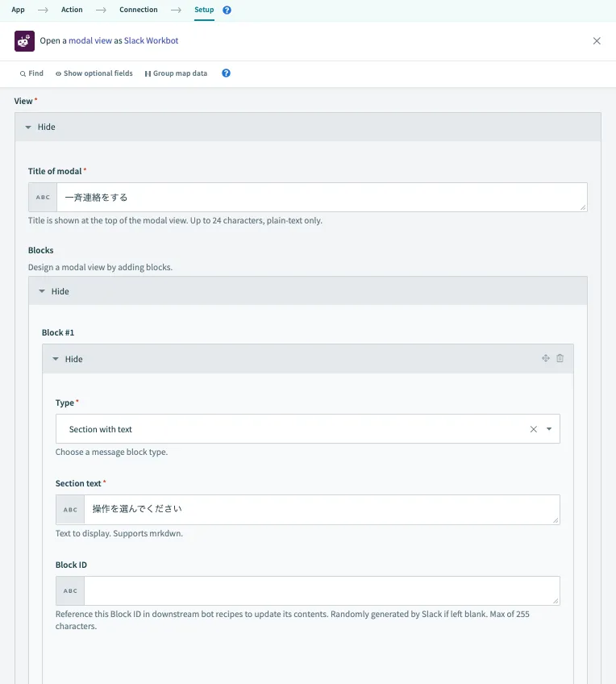Collapse the View section with Hide
Viewport: 616px width, 684px height.
tap(40, 127)
